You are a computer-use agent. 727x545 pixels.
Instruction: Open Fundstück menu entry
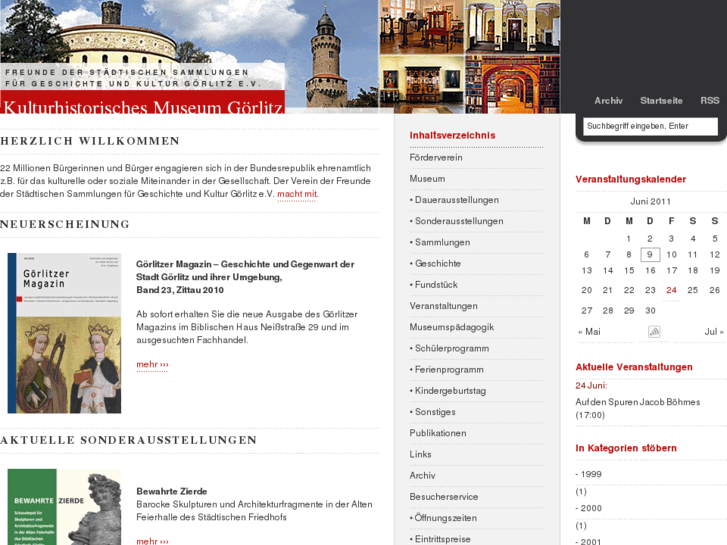click(x=436, y=285)
